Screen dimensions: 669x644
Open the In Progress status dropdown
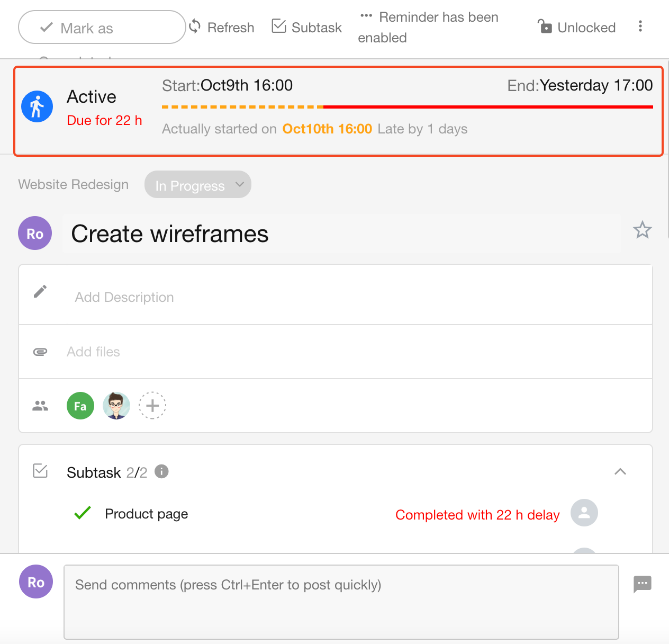click(x=198, y=185)
